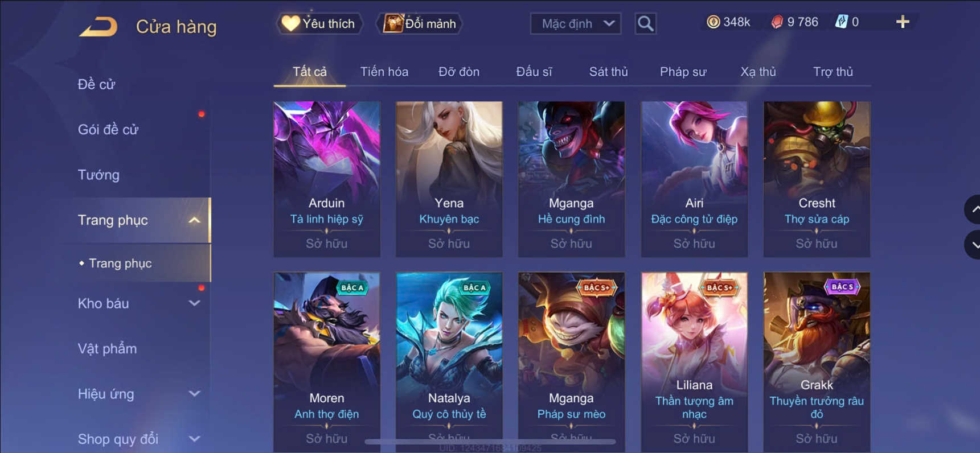Click the scroll-up arrow on right edge

(x=973, y=209)
